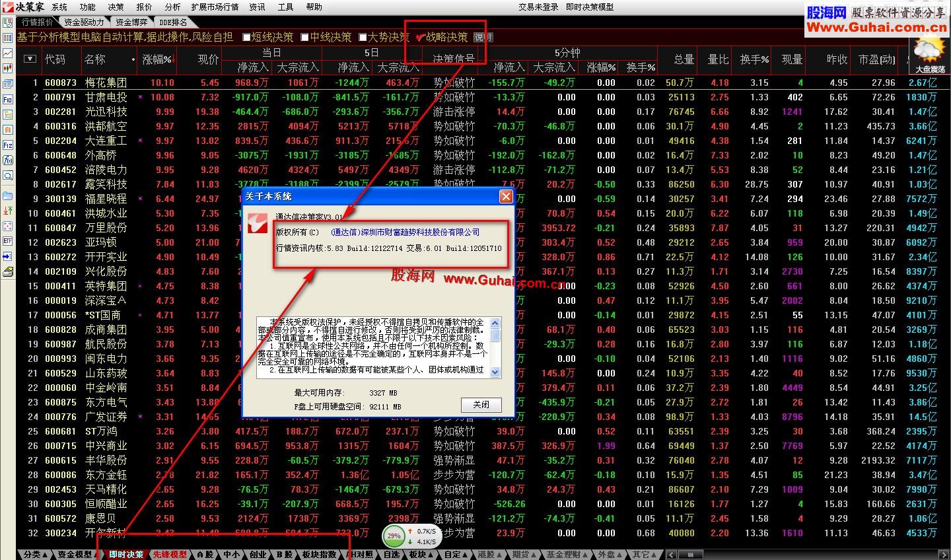Click the top quote list sidebar icon
Viewport: 951px width, 560px height.
[8, 22]
